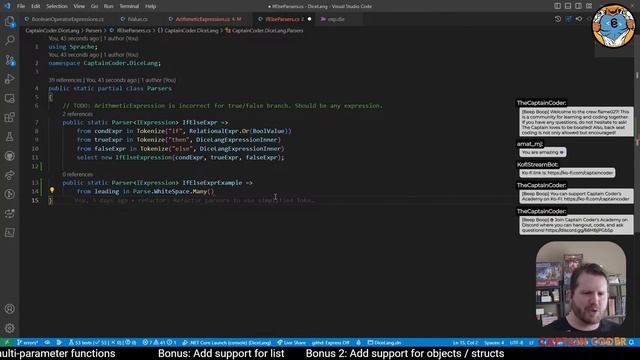Toggle primary side bar layout icon
Screen dimensions: 640x360
pos(558,6)
